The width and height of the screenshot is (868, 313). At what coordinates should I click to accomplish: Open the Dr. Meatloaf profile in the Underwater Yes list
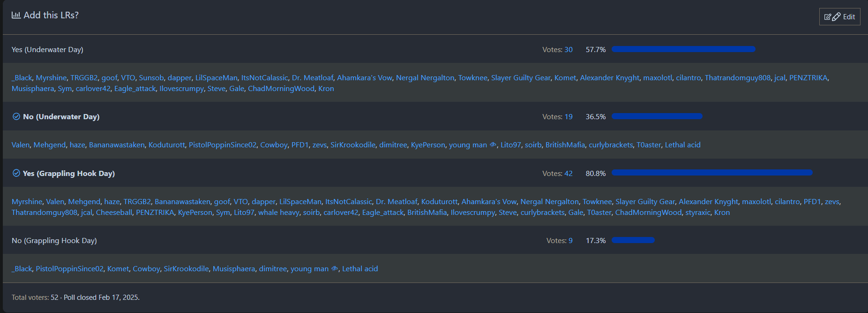[x=312, y=78]
